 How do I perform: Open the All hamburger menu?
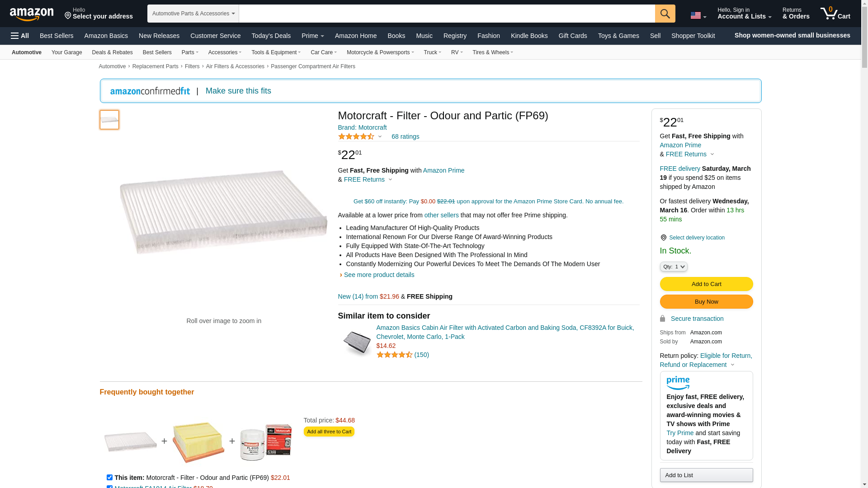click(x=20, y=36)
